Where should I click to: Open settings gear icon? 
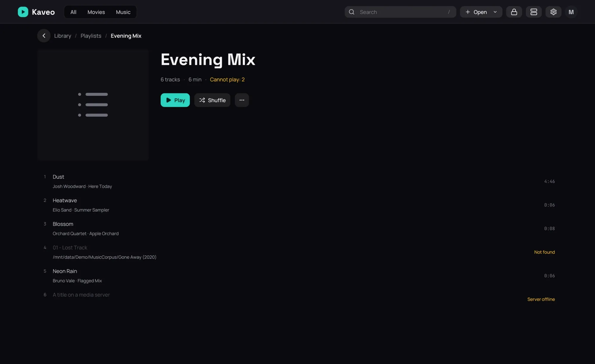point(553,12)
